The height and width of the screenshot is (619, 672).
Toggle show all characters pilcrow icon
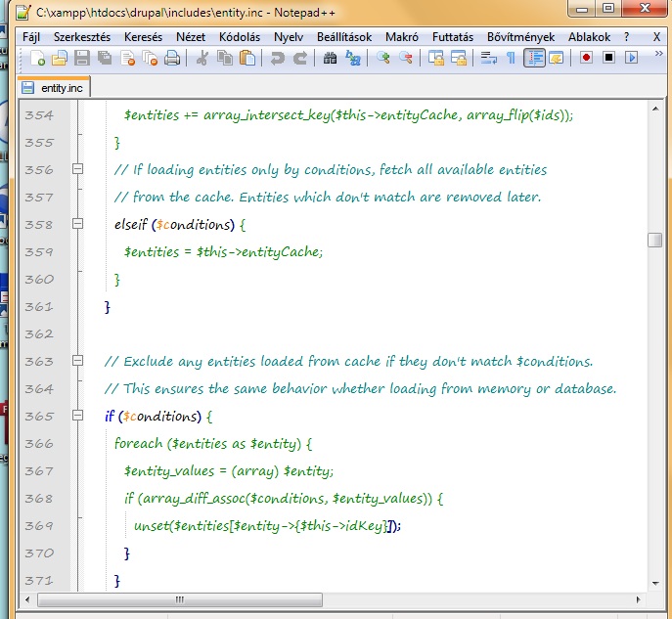pos(511,58)
